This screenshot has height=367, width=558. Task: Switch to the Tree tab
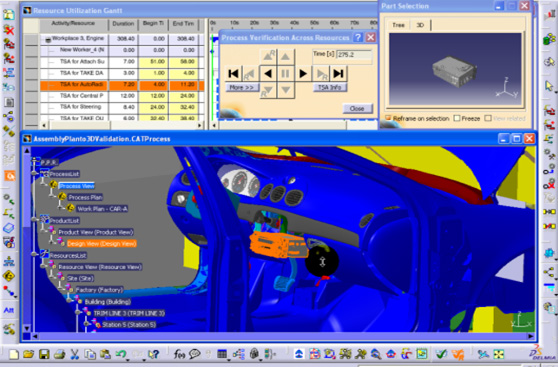(x=398, y=25)
